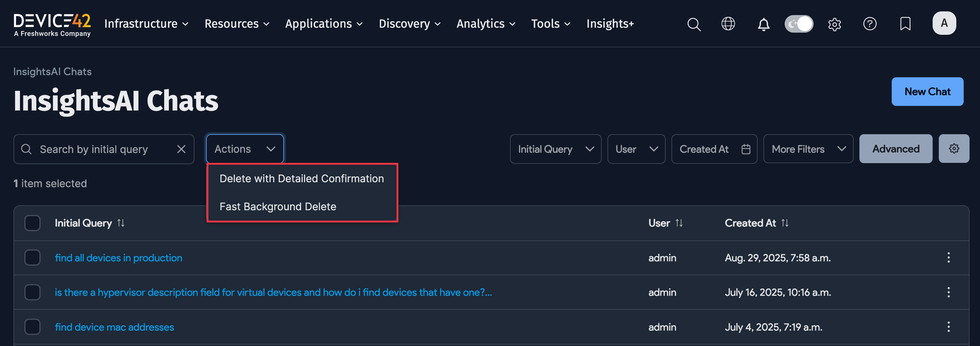The width and height of the screenshot is (980, 346).
Task: Toggle dark mode switch
Action: [x=799, y=23]
